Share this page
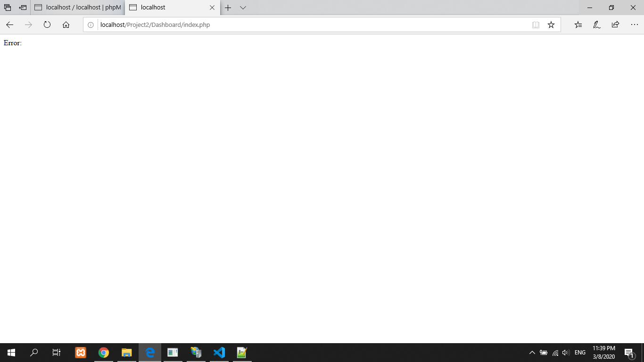The width and height of the screenshot is (644, 362). pyautogui.click(x=615, y=25)
